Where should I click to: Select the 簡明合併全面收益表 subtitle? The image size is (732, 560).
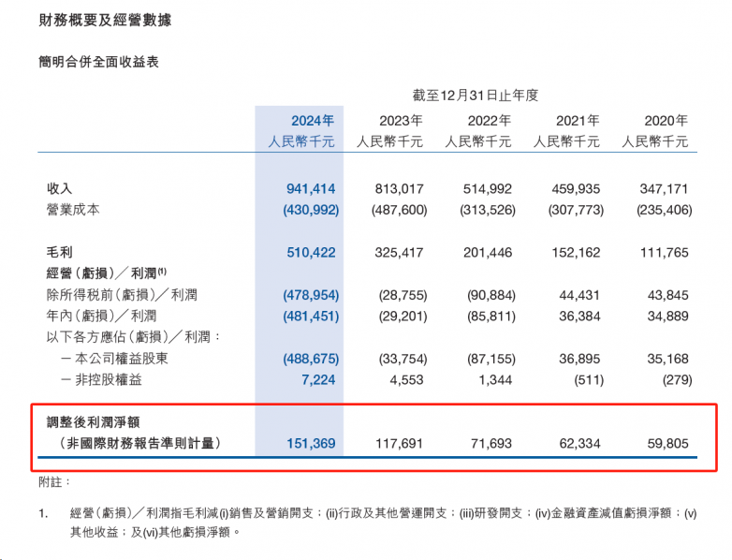pyautogui.click(x=98, y=62)
